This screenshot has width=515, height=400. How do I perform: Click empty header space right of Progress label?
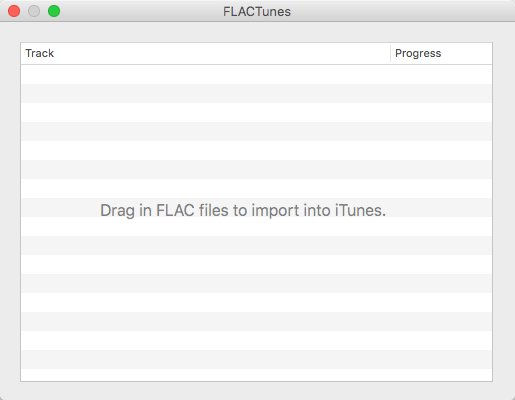point(467,53)
